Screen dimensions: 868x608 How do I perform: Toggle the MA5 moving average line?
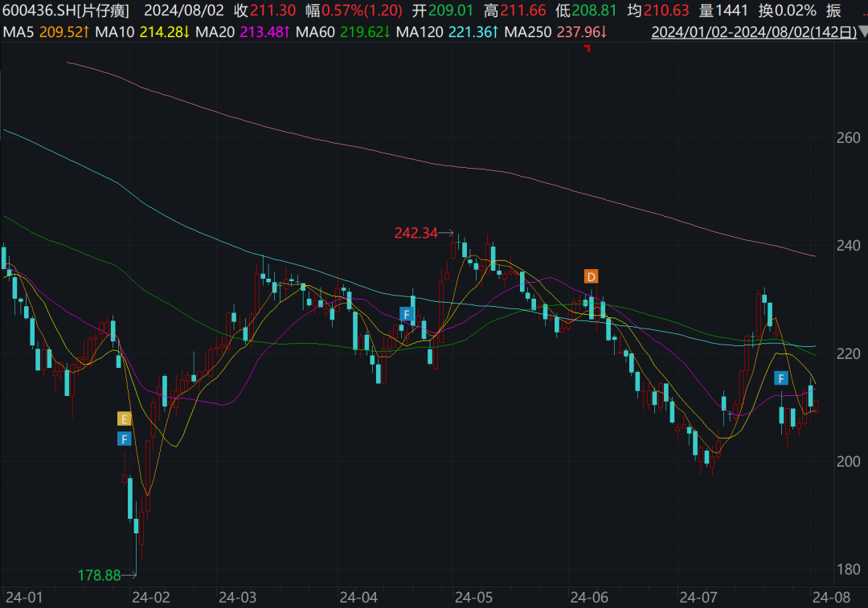coord(38,32)
